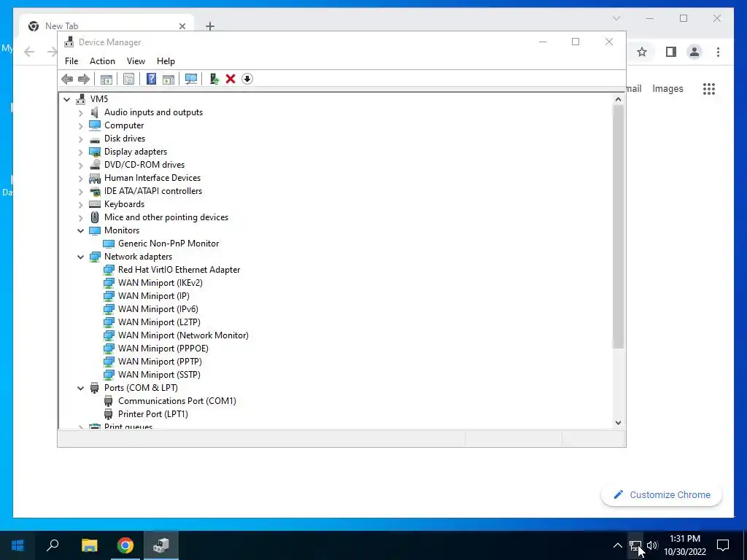Click the Update device driver toolbar icon
Image resolution: width=747 pixels, height=560 pixels.
[214, 79]
